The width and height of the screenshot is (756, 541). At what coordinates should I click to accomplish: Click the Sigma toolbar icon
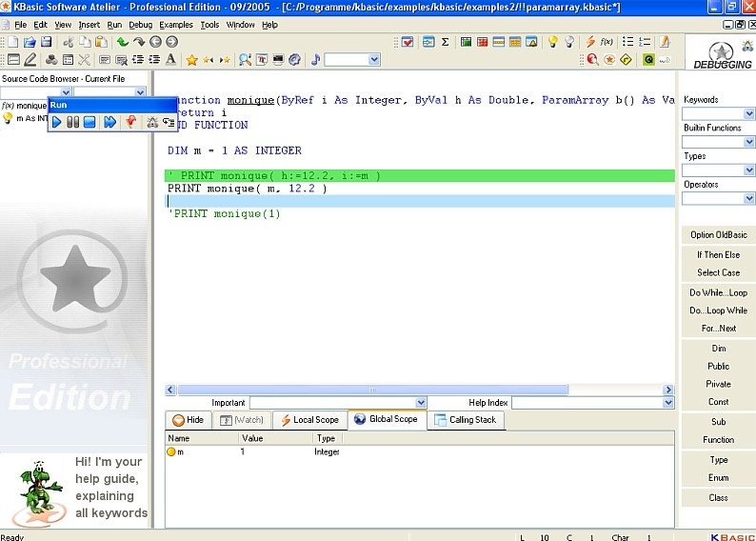(x=445, y=42)
